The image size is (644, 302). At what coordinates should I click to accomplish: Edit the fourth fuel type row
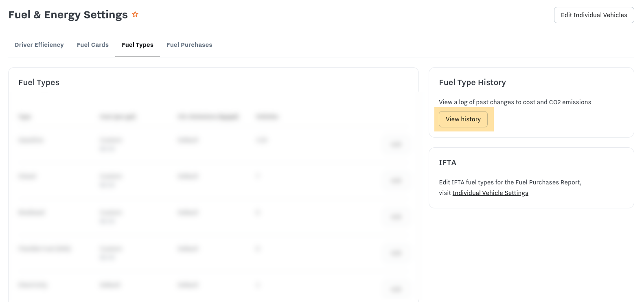click(396, 253)
